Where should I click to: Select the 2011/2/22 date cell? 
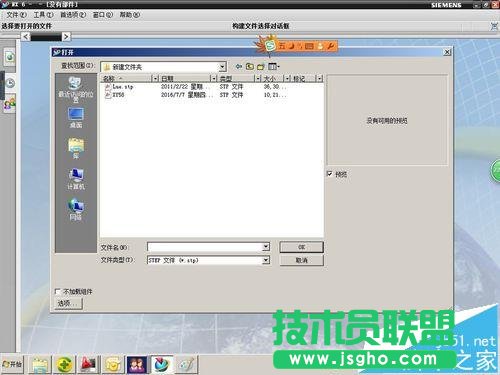tap(185, 87)
